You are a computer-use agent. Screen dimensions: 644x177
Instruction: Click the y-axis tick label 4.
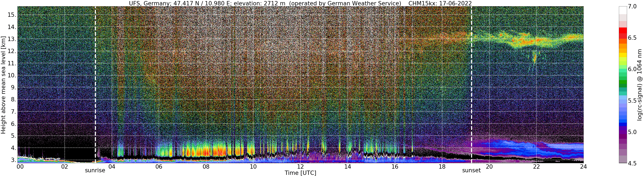click(x=13, y=148)
